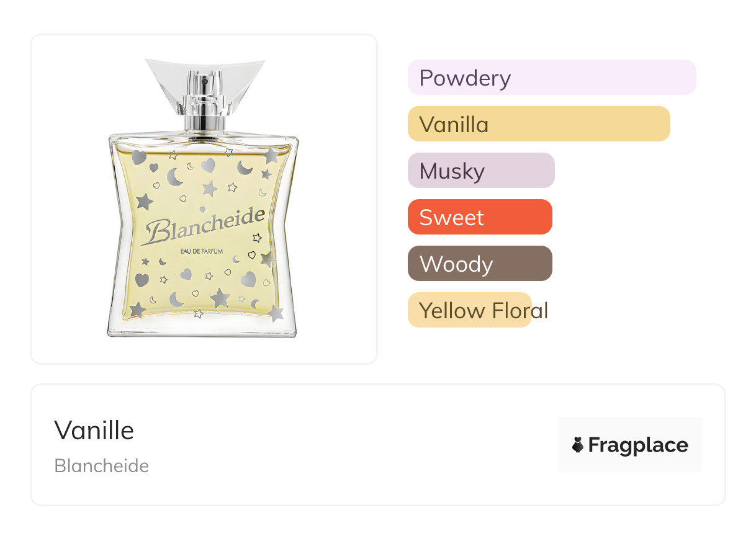Click the Fragplace wordmark text
The image size is (756, 536).
tap(638, 445)
